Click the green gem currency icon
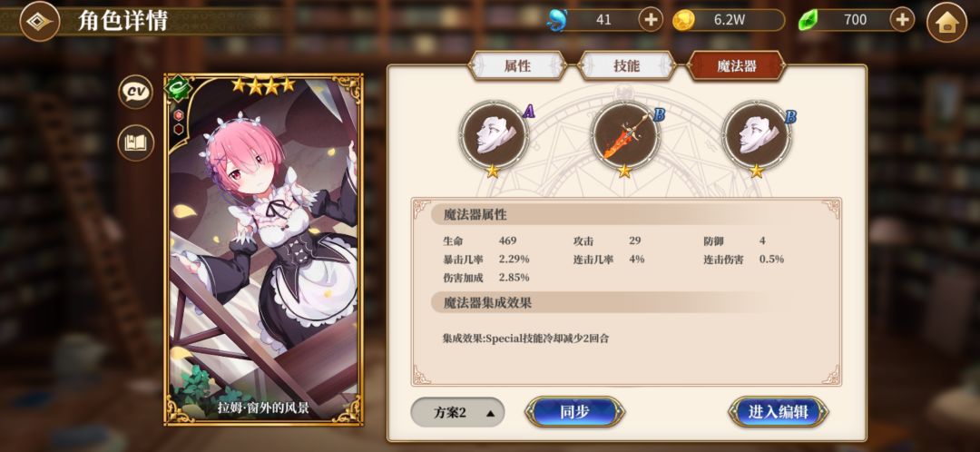 tap(808, 21)
